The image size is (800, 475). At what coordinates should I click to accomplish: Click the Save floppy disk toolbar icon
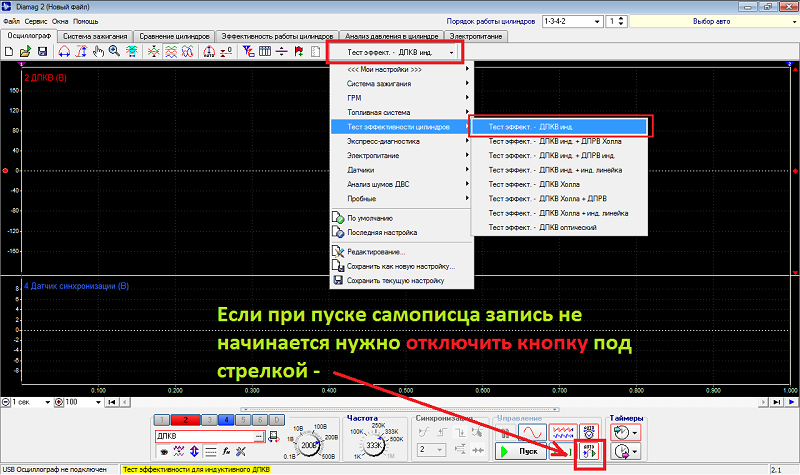click(x=42, y=52)
